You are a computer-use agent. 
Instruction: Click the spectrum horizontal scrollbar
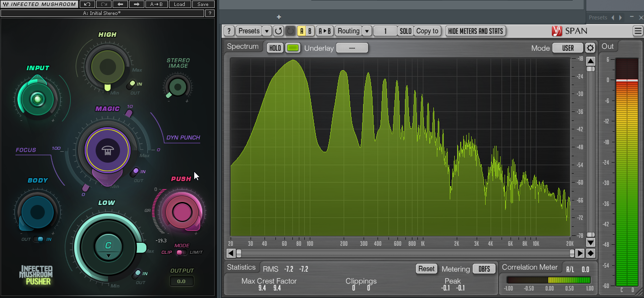click(x=405, y=253)
